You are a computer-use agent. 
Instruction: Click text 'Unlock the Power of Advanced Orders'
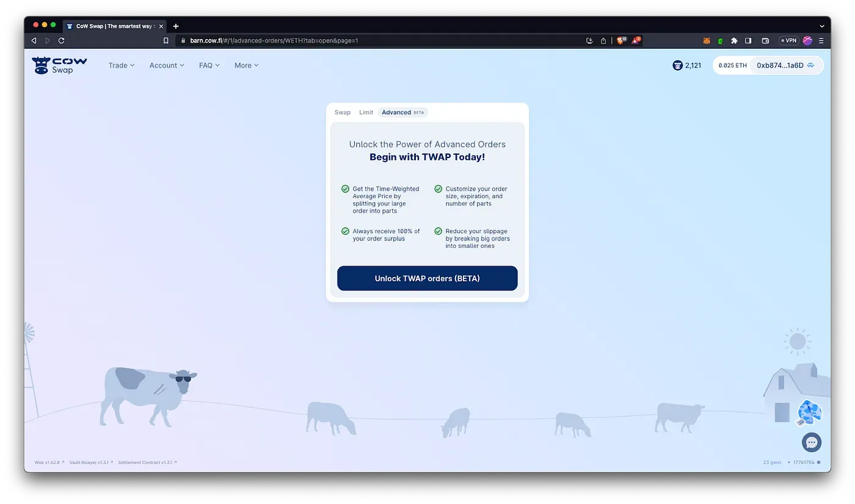(x=428, y=144)
